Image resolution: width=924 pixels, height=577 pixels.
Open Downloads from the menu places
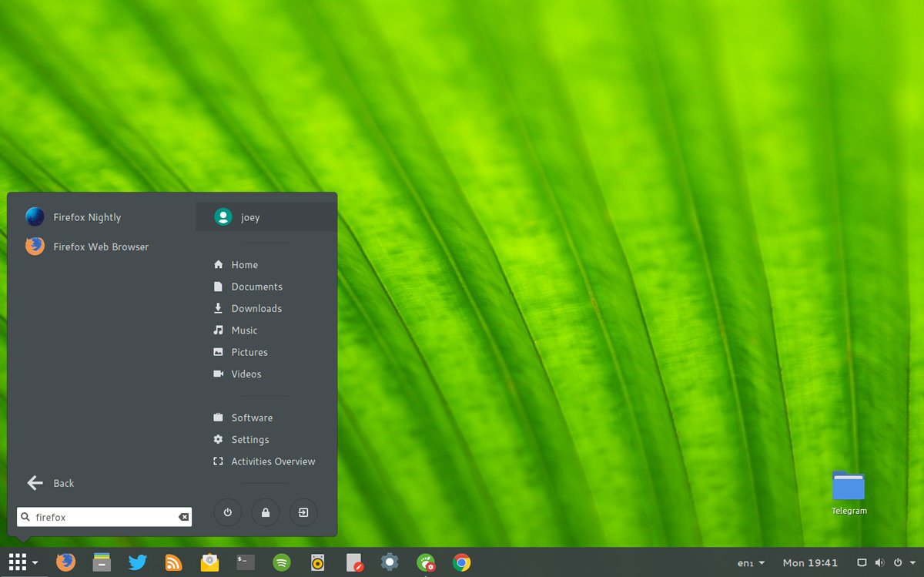256,308
